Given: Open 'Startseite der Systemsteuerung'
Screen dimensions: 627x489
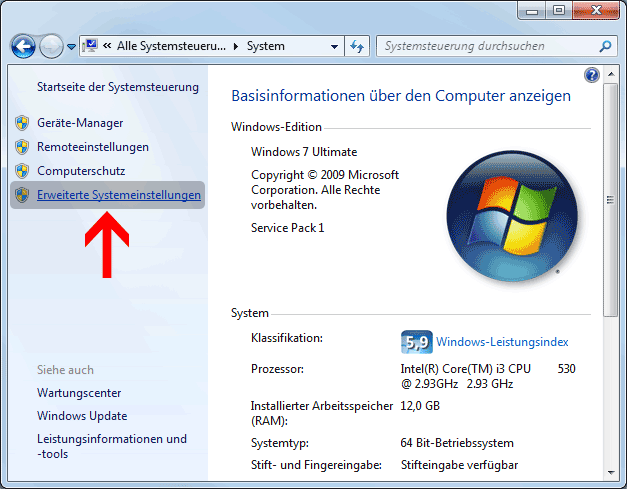Looking at the screenshot, I should click(118, 87).
